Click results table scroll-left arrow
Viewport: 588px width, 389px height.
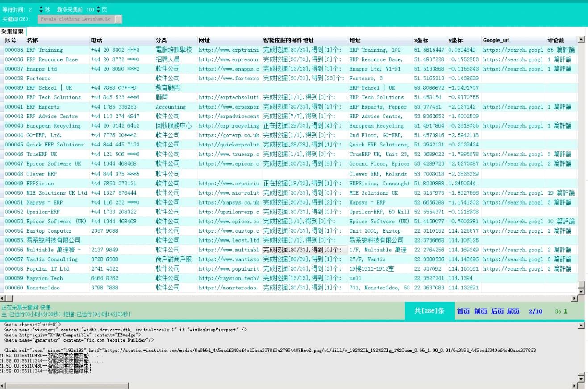coord(3,298)
